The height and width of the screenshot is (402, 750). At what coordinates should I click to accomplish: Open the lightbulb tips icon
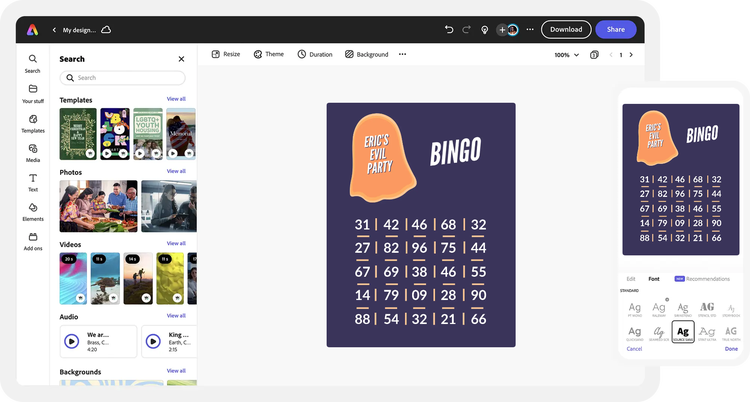(x=485, y=30)
